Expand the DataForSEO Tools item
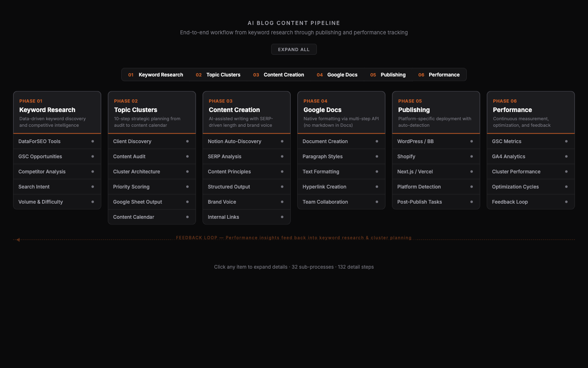Viewport: 588px width, 368px height. point(40,141)
